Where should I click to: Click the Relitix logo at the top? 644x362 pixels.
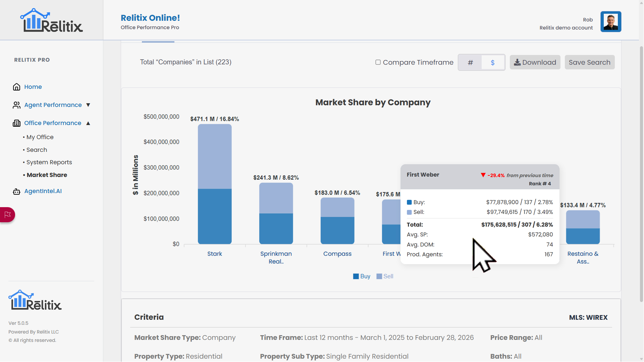[51, 20]
